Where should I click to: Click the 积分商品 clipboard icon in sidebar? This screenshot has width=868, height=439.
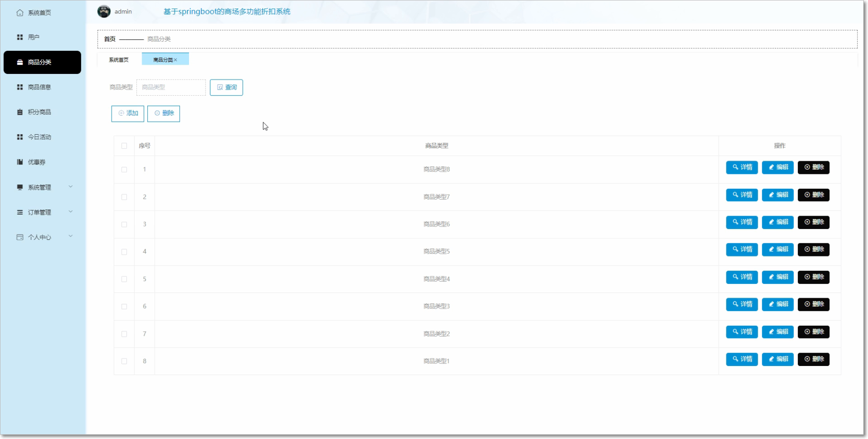coord(20,112)
